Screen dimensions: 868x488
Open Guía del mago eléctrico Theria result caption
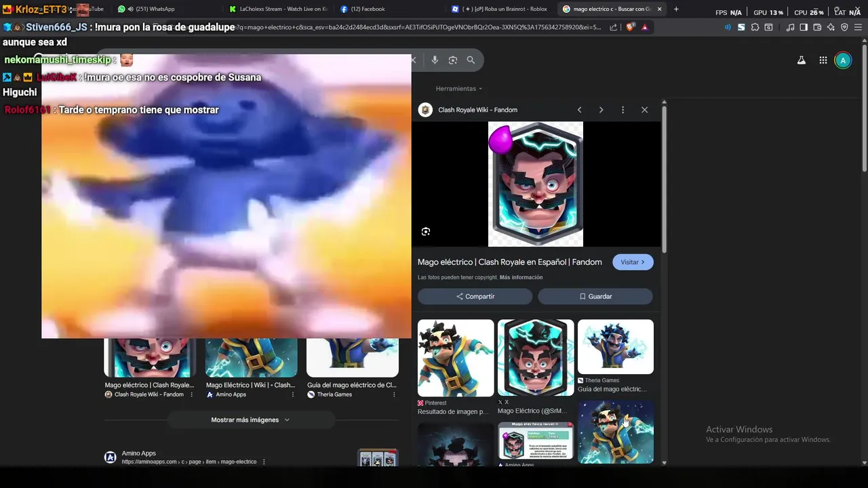point(351,385)
